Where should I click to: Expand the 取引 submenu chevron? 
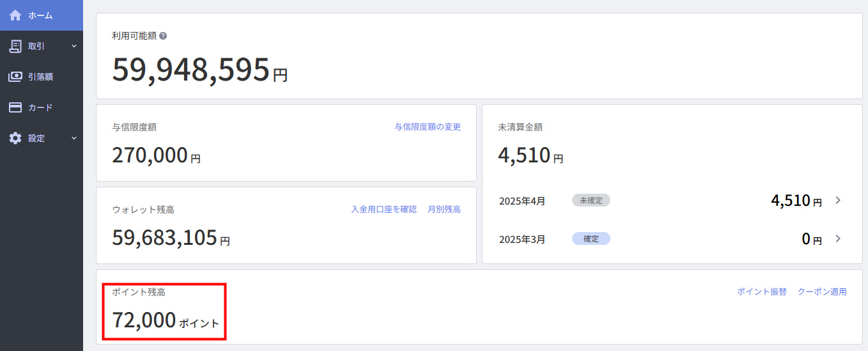(x=74, y=46)
